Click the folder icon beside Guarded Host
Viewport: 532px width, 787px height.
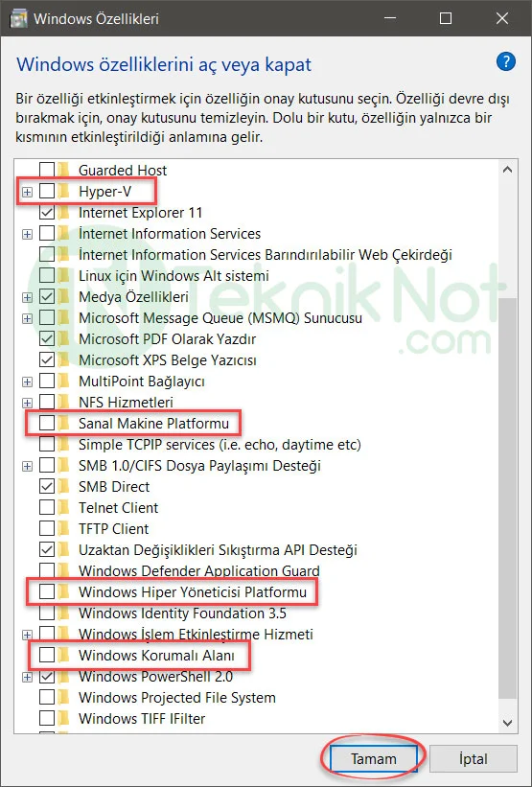[63, 170]
